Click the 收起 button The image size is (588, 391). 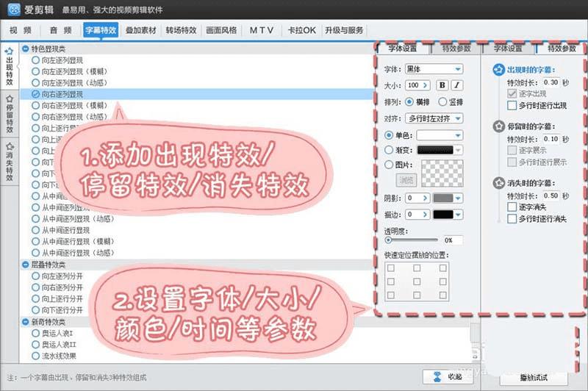point(448,377)
